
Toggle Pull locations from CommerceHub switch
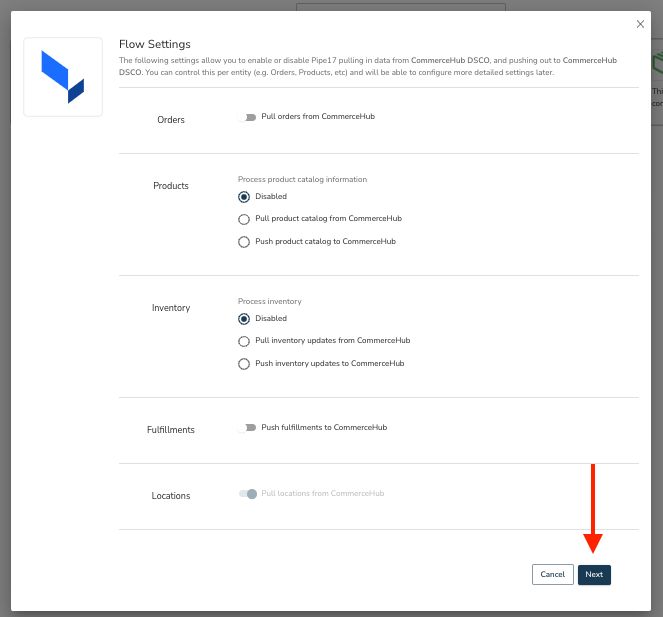tap(248, 494)
